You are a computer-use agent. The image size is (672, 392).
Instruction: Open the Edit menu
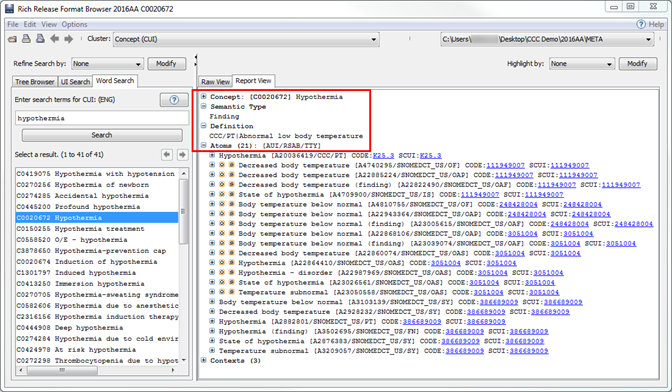[x=30, y=24]
